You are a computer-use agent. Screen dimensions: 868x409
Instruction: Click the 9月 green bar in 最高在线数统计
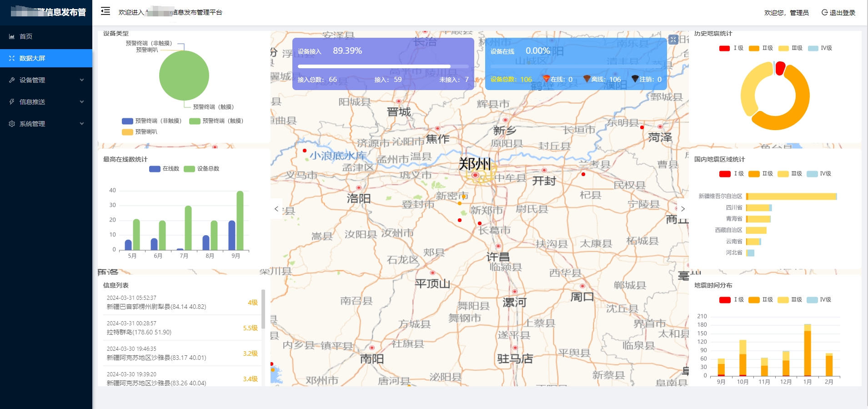(240, 221)
